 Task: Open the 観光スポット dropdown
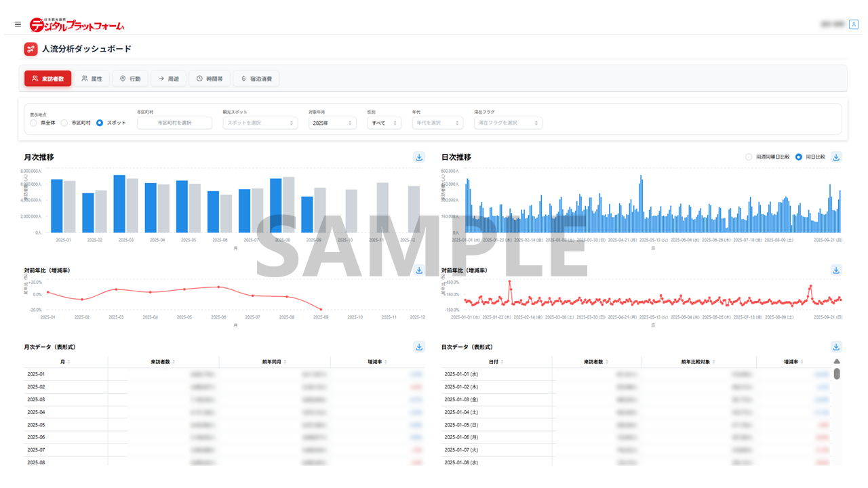click(260, 123)
